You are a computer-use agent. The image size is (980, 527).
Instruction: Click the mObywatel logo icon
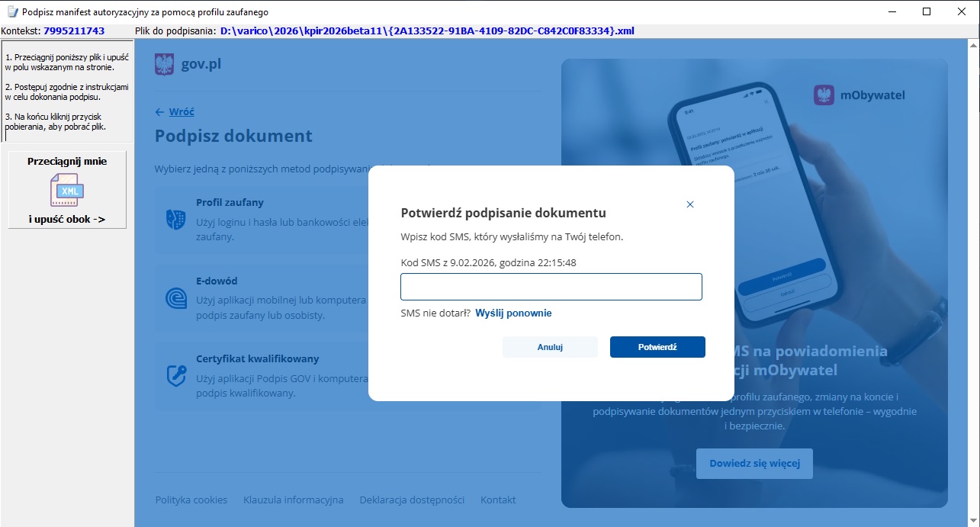point(824,95)
